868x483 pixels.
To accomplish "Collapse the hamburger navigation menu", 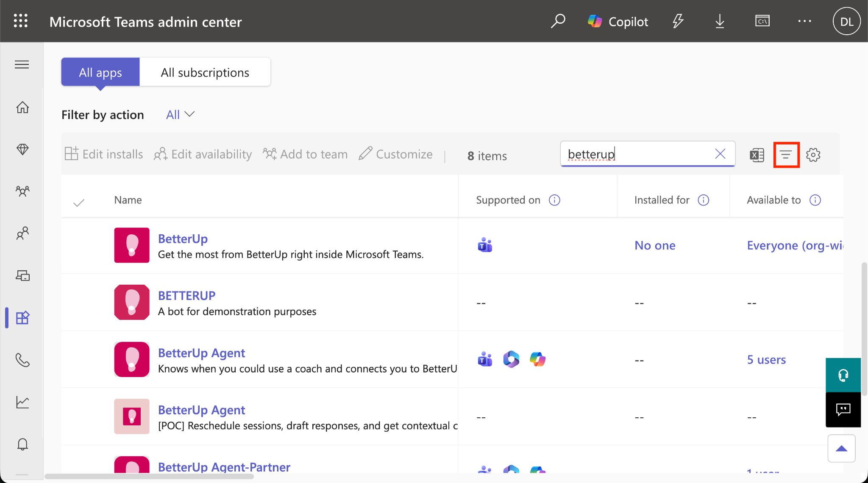I will (x=22, y=64).
